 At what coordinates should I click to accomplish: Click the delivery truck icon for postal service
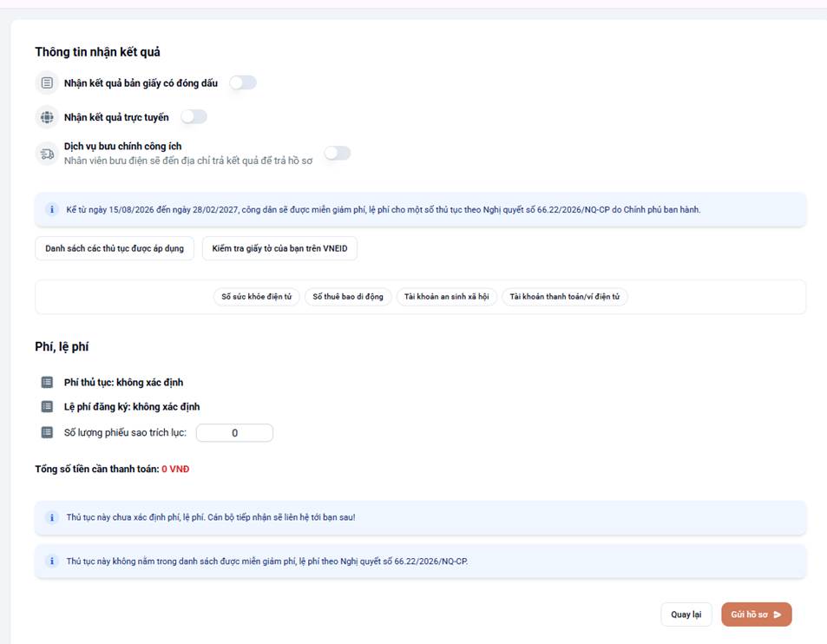tap(47, 154)
